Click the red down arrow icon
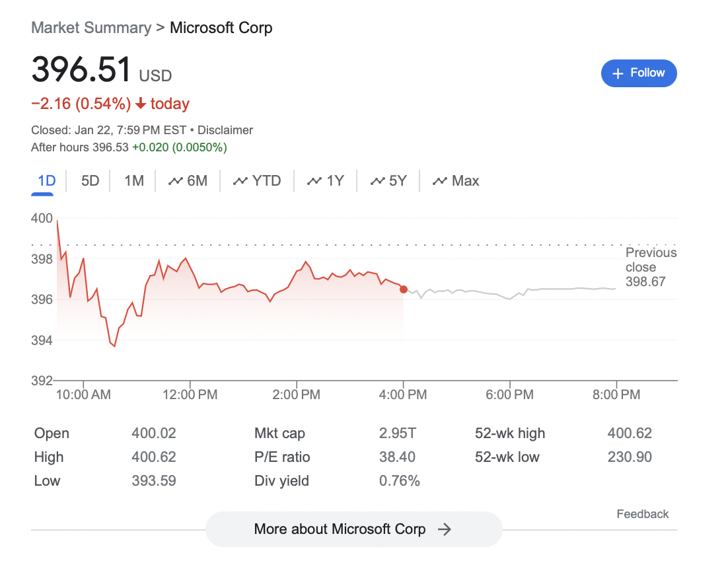The height and width of the screenshot is (563, 728). tap(140, 104)
